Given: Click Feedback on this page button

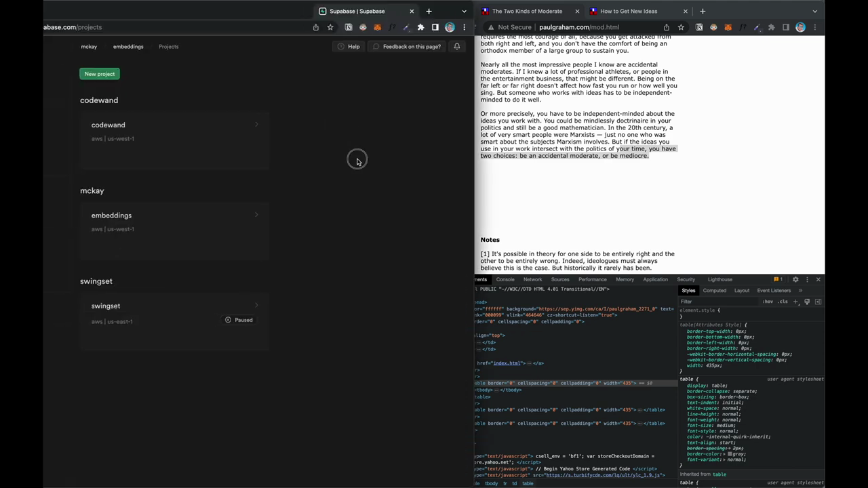Looking at the screenshot, I should point(407,46).
